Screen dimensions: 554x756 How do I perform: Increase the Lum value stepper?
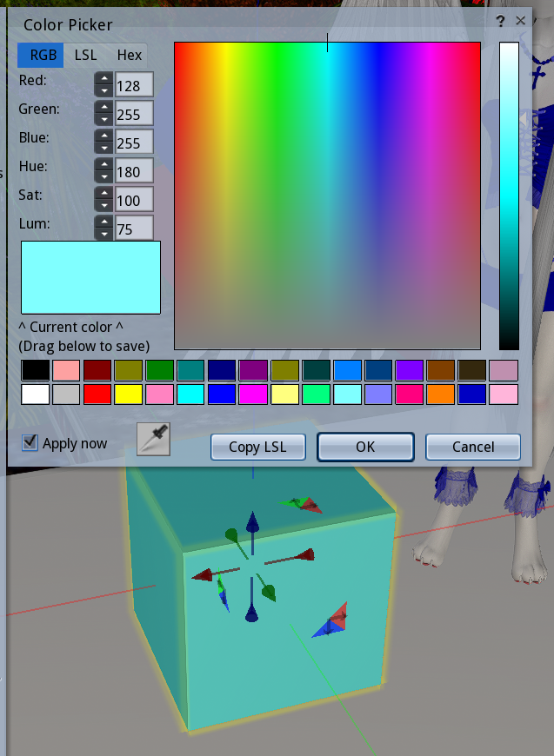(103, 222)
